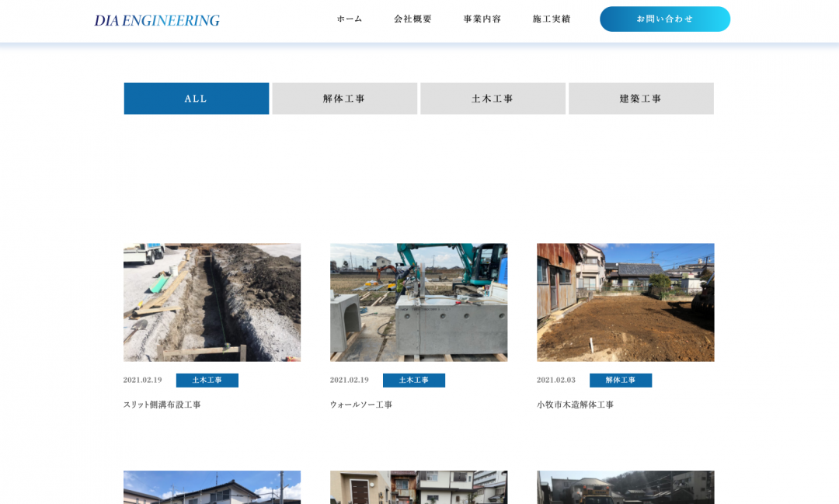This screenshot has height=504, width=839.
Task: Open the 小牧市木造解体工事 title link
Action: [575, 405]
